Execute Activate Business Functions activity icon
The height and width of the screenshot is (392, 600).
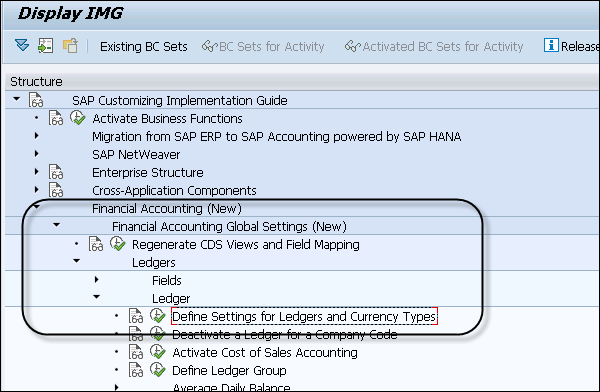tap(78, 118)
